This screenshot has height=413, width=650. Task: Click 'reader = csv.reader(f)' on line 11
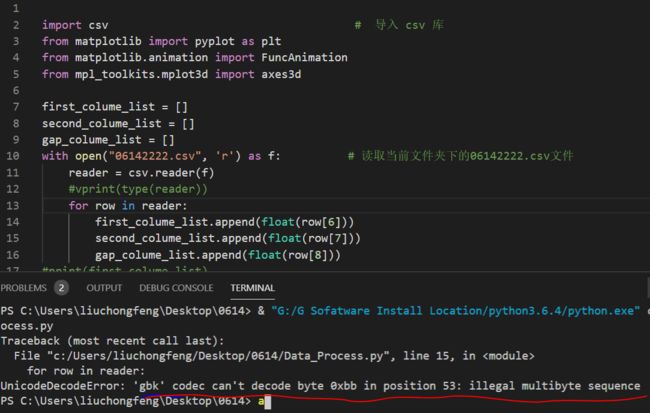click(141, 173)
